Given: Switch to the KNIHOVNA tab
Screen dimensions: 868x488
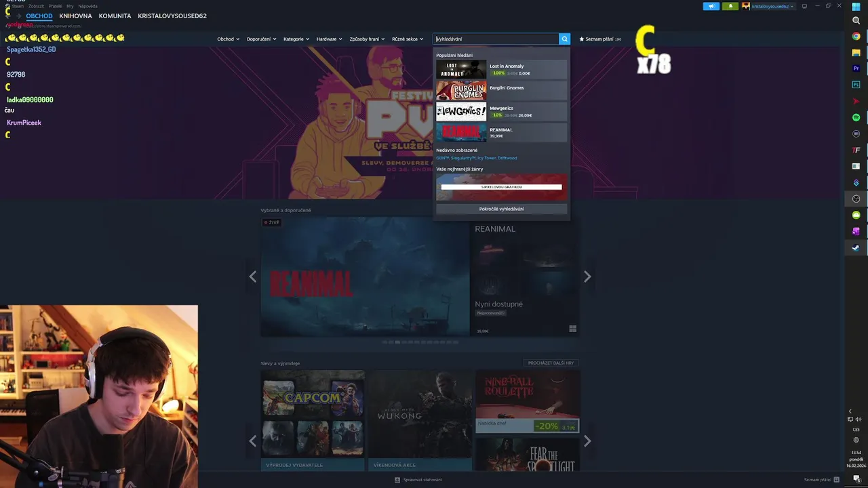Looking at the screenshot, I should point(75,16).
